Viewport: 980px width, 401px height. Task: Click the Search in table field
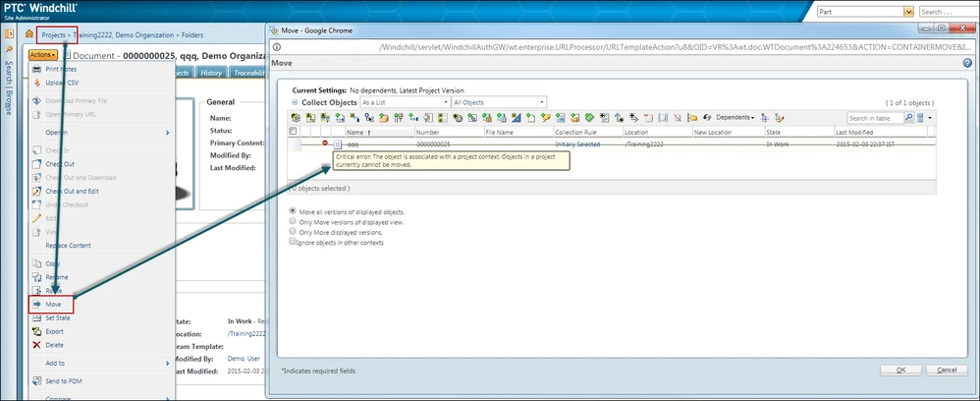(875, 118)
